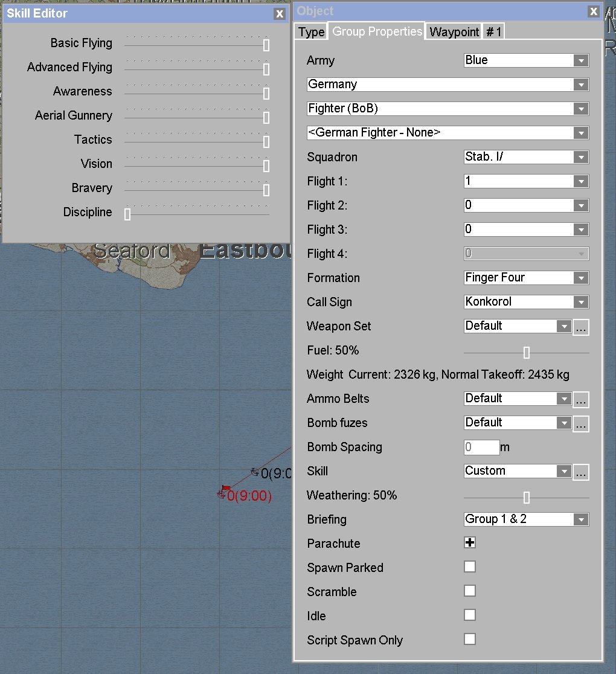Click the Discipline slider handle
The height and width of the screenshot is (674, 616).
click(x=127, y=214)
